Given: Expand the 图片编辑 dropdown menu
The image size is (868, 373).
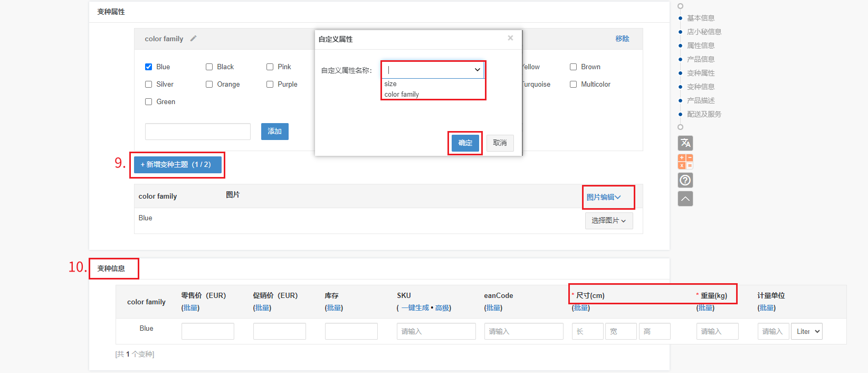Looking at the screenshot, I should pyautogui.click(x=603, y=197).
